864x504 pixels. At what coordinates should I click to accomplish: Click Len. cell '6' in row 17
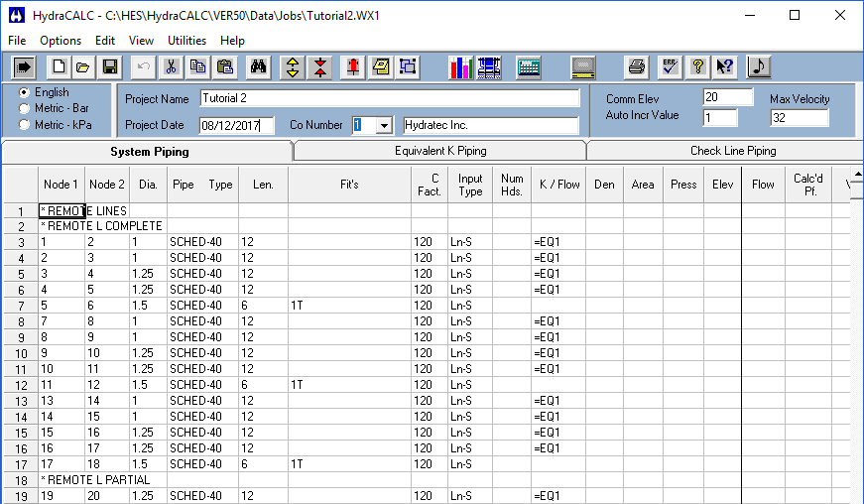(x=263, y=464)
